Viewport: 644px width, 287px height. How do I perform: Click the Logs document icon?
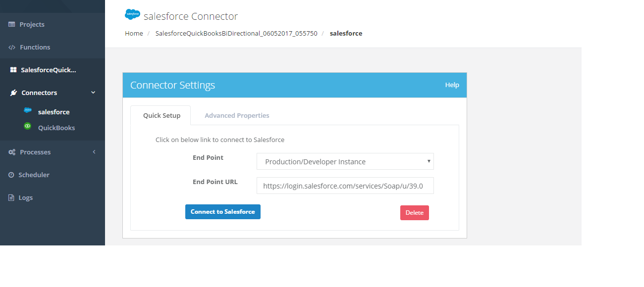point(11,198)
